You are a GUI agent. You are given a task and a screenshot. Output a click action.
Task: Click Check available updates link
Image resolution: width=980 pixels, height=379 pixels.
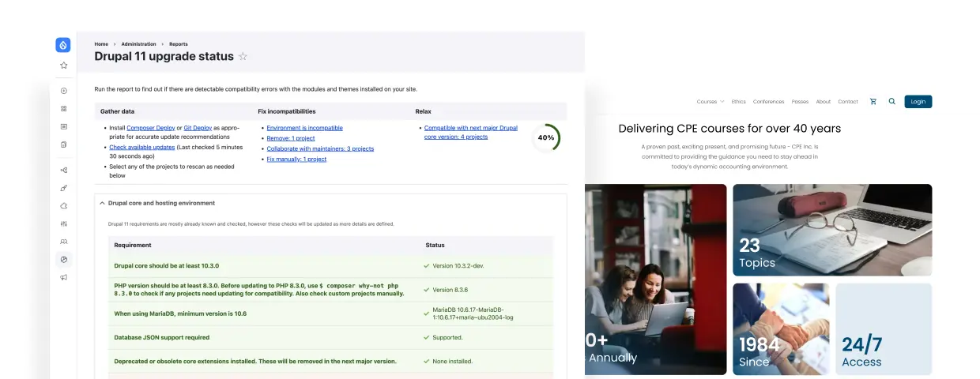(x=141, y=148)
